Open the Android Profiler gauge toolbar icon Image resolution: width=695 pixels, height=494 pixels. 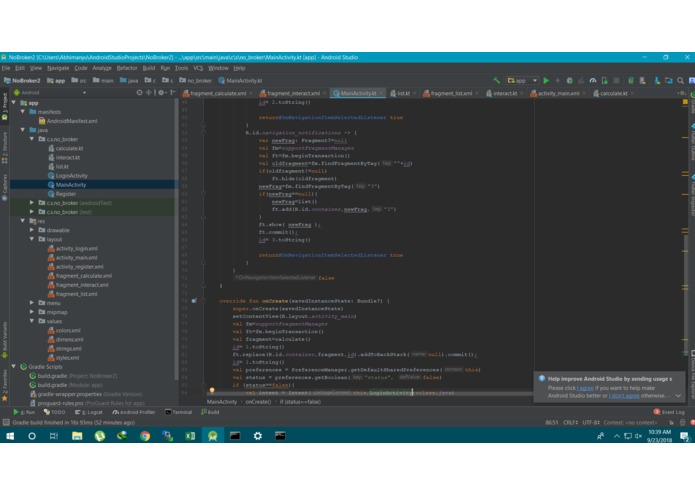[593, 81]
